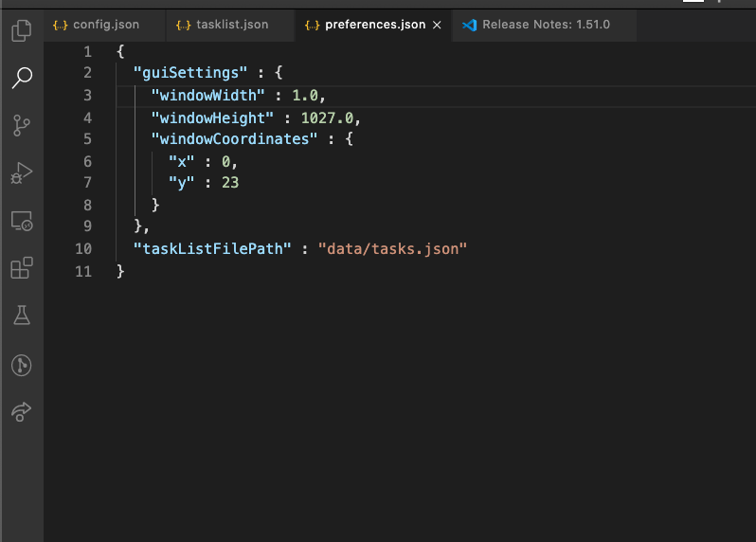Click the closing brace on line 8
756x542 pixels.
tap(155, 205)
